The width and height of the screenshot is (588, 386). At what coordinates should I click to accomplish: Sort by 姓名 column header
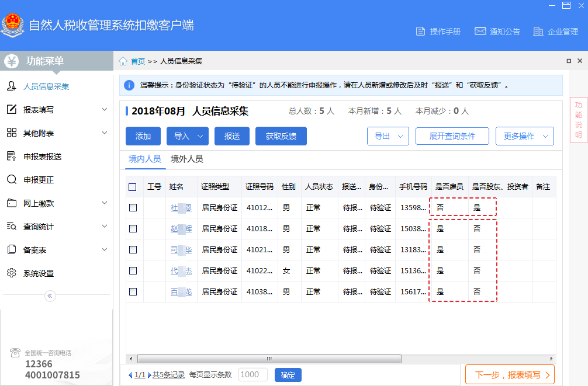click(x=177, y=187)
